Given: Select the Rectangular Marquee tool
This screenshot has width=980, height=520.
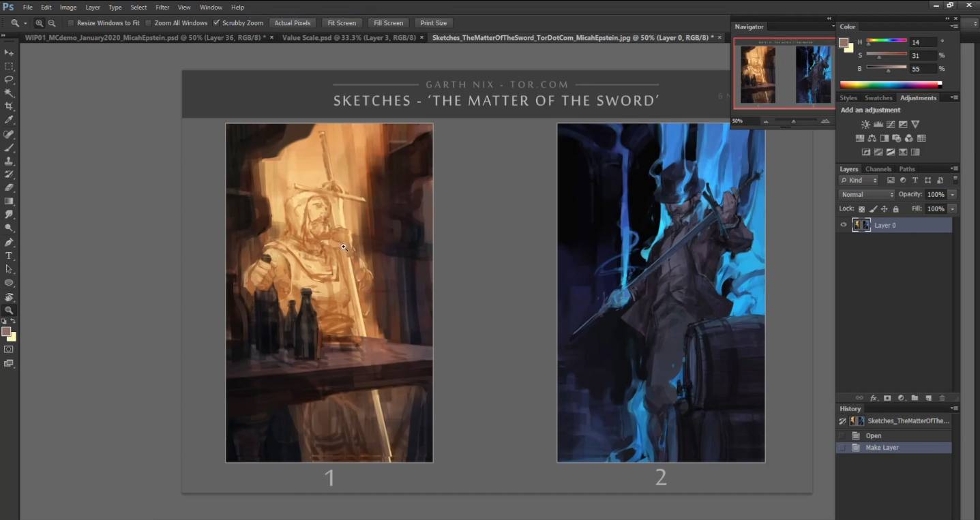Looking at the screenshot, I should point(9,66).
